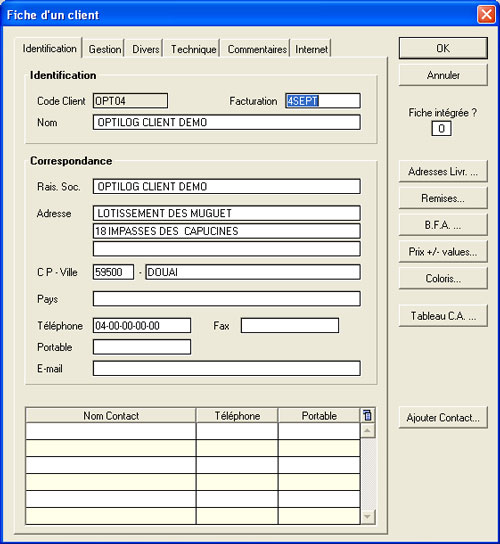Click the Facturation field 4SEPT
The width and height of the screenshot is (500, 544).
[x=323, y=101]
